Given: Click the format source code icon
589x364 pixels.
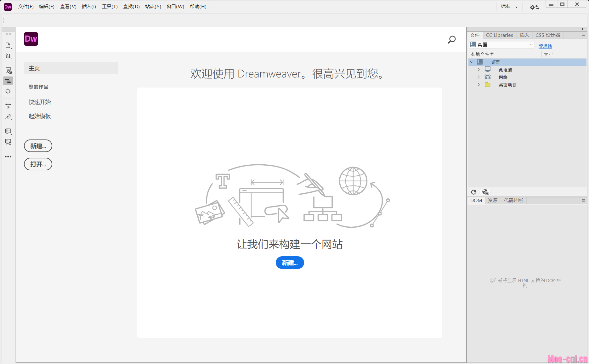Looking at the screenshot, I should point(8,117).
